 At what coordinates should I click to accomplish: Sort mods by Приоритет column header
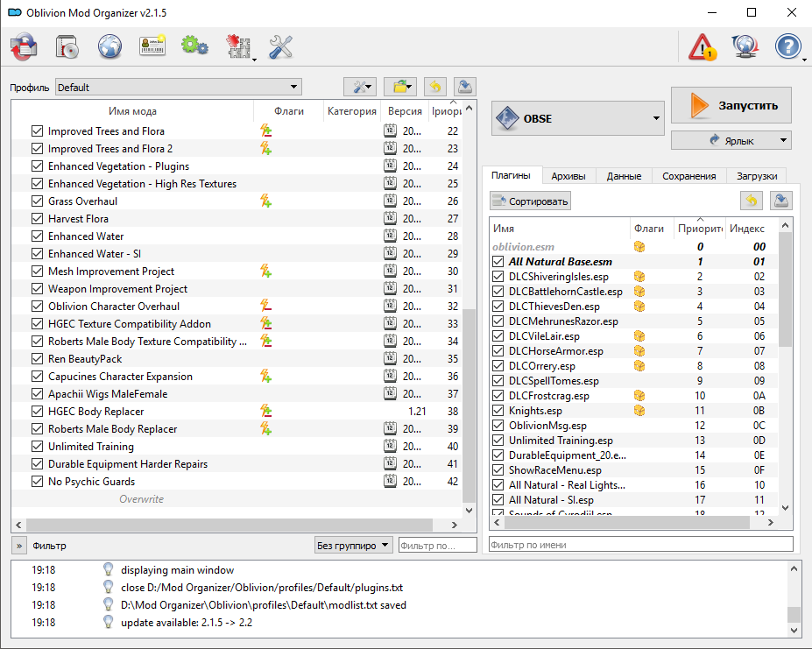coord(446,111)
